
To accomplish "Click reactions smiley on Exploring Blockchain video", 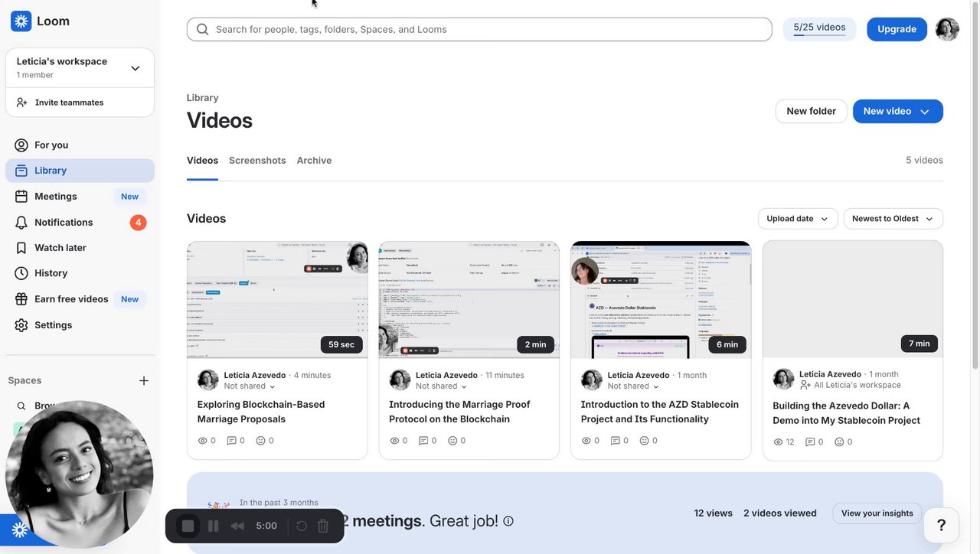I will [x=260, y=441].
